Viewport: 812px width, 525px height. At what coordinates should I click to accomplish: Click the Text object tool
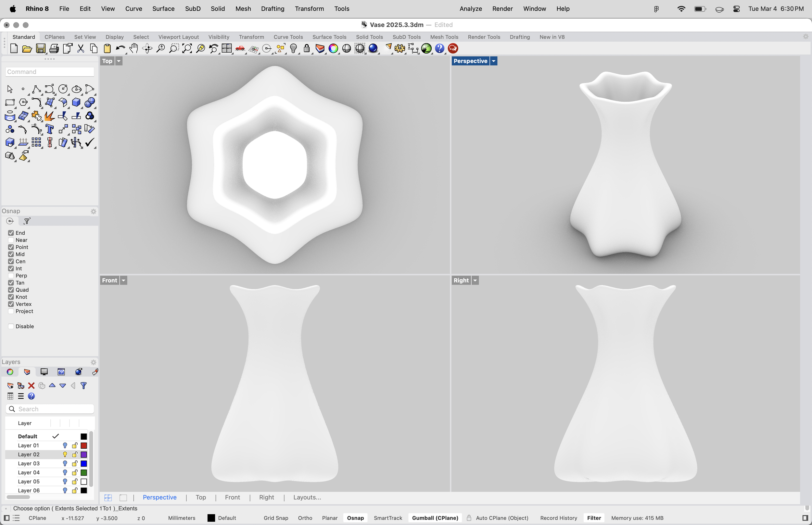tap(49, 129)
